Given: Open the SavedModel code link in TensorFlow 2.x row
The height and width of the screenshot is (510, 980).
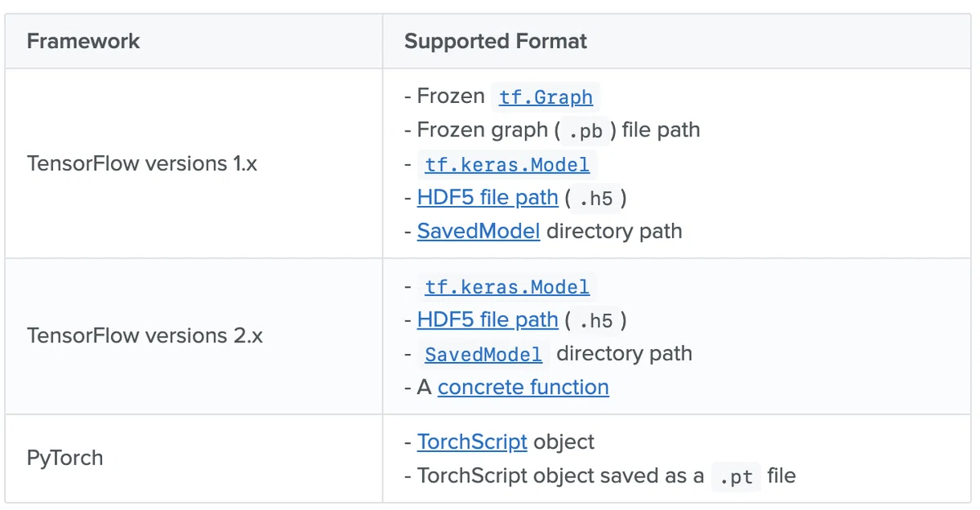Looking at the screenshot, I should [483, 354].
